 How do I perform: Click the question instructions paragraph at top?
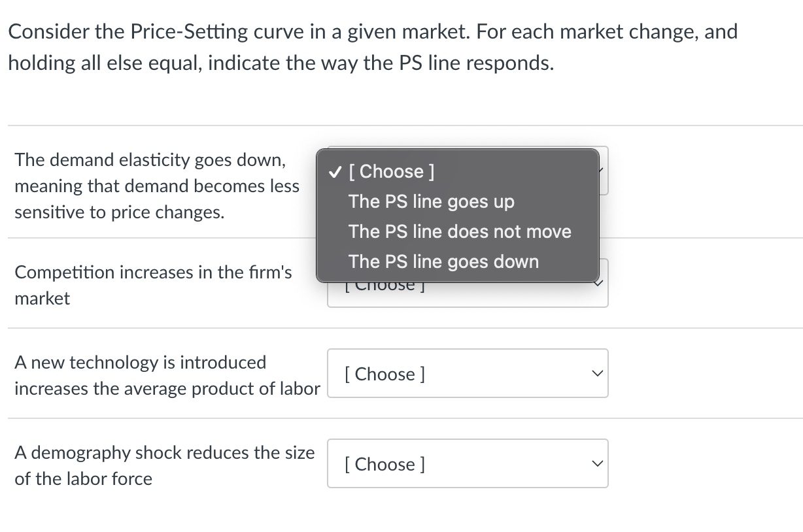coord(373,46)
